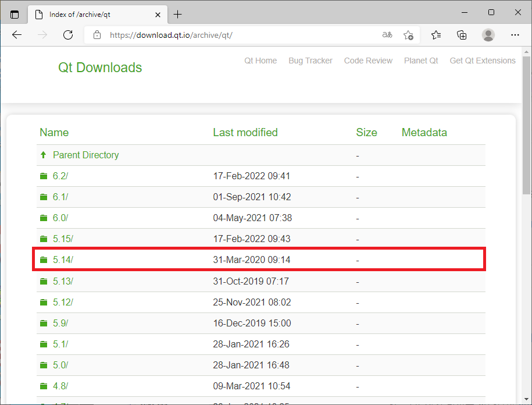Open the Qt Home link
This screenshot has height=405, width=532.
point(260,61)
